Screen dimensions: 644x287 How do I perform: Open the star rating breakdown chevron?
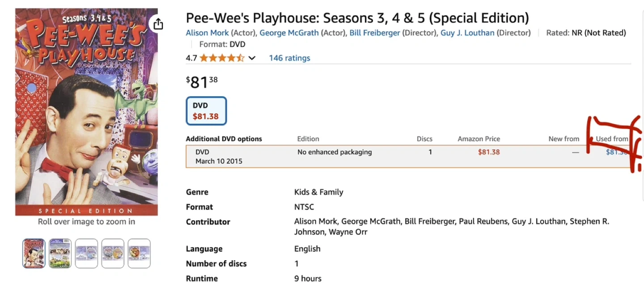(252, 58)
